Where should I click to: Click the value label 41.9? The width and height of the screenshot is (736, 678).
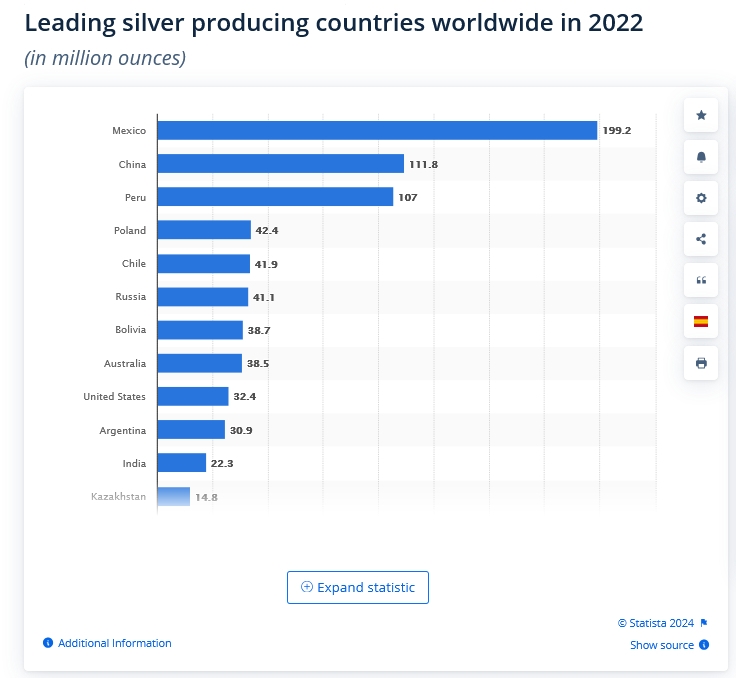tap(266, 264)
